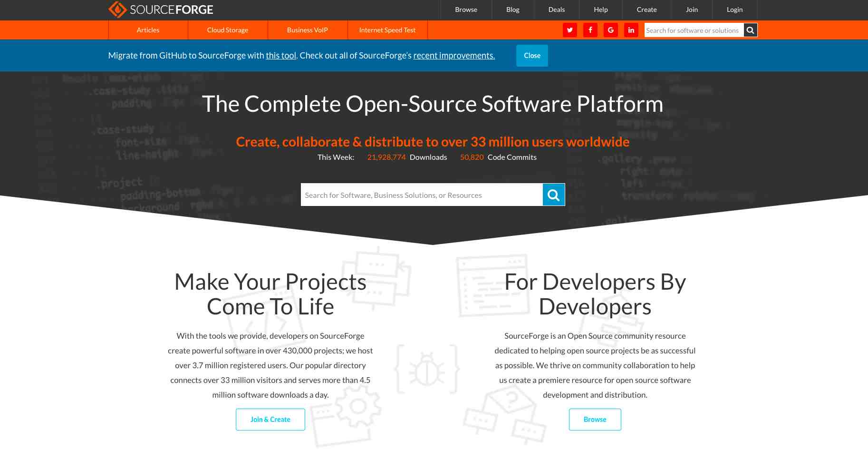
Task: Open Deals in top navigation
Action: [x=556, y=10]
